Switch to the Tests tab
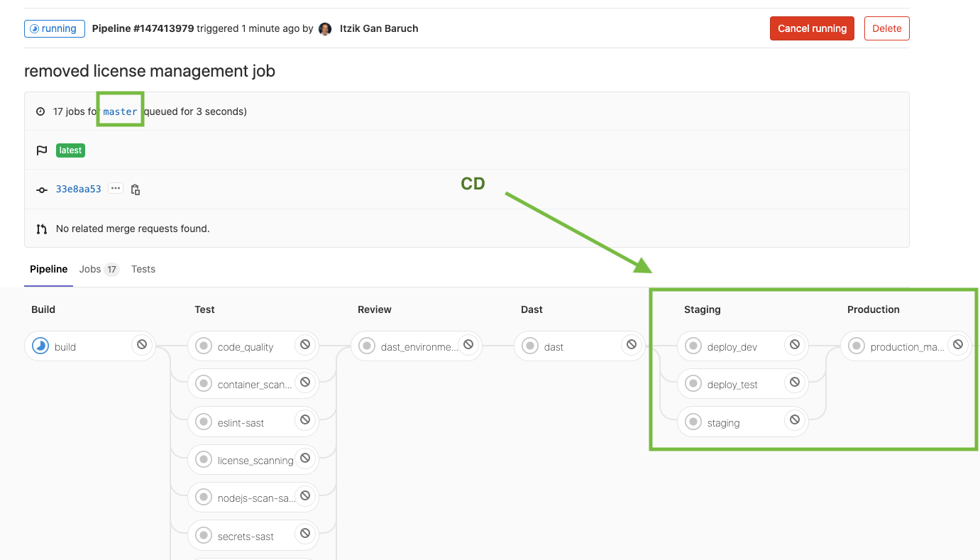The height and width of the screenshot is (560, 980). tap(143, 269)
